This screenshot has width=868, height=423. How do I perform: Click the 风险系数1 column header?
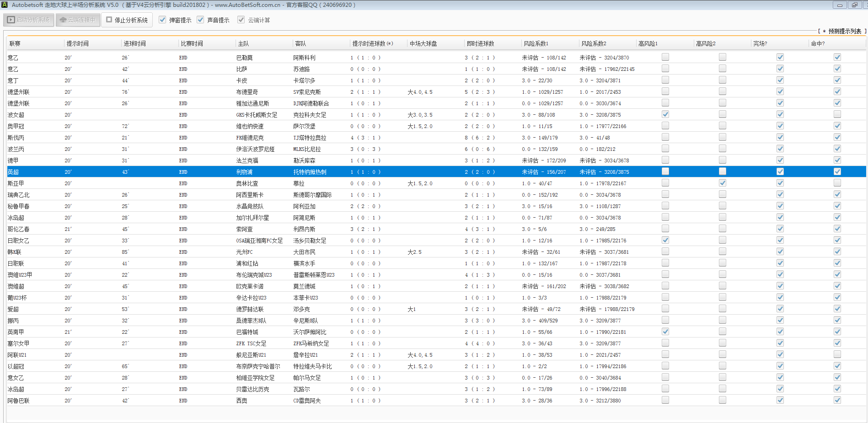click(536, 43)
